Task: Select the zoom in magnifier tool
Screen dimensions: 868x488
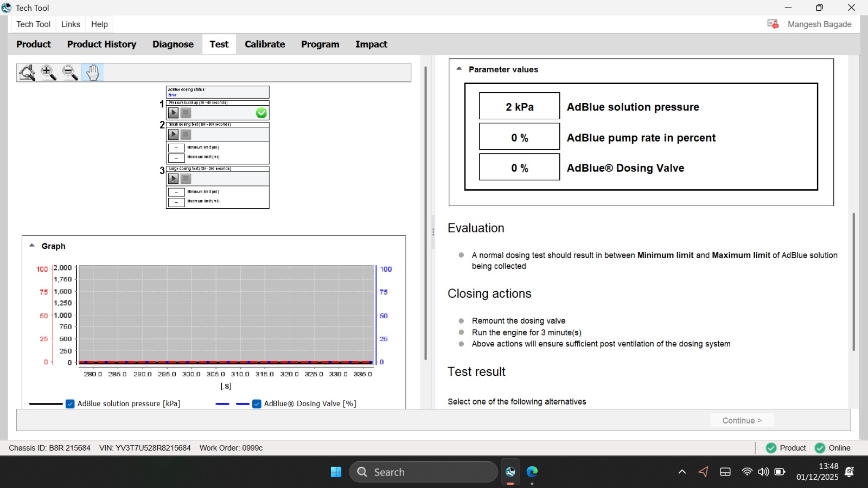Action: coord(49,73)
